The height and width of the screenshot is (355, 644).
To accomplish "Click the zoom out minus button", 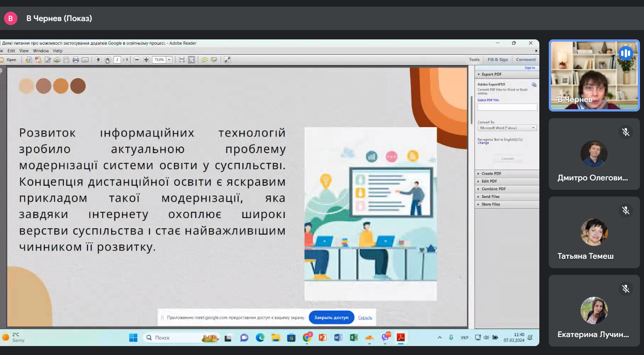I will click(137, 60).
